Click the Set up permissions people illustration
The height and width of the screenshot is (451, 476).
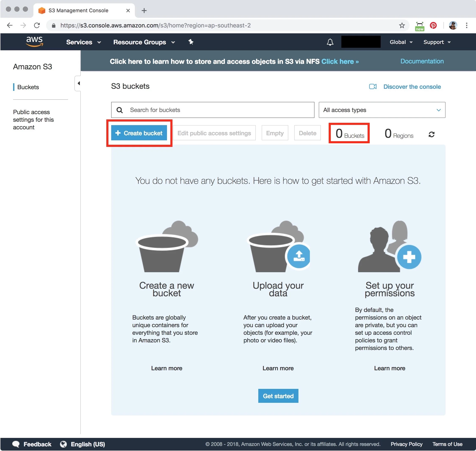pos(390,246)
